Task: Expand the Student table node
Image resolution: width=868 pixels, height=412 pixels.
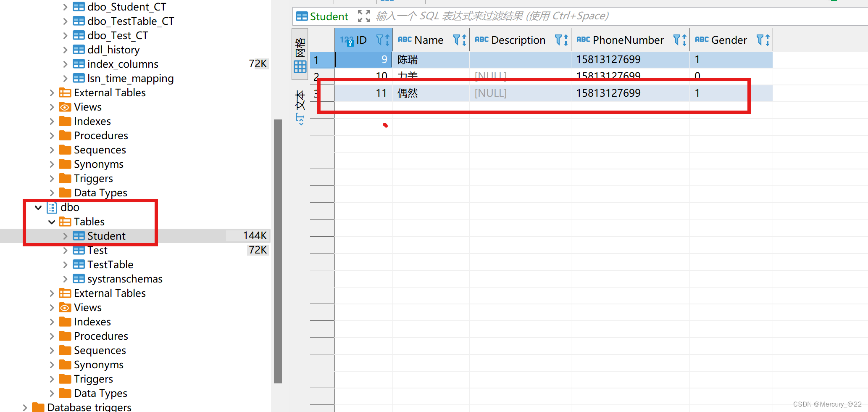Action: point(66,236)
